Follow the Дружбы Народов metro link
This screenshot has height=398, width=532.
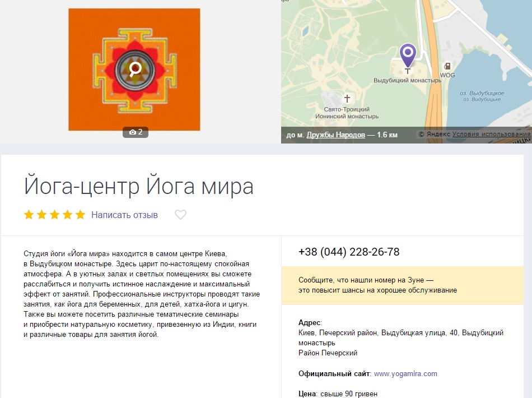coord(335,135)
